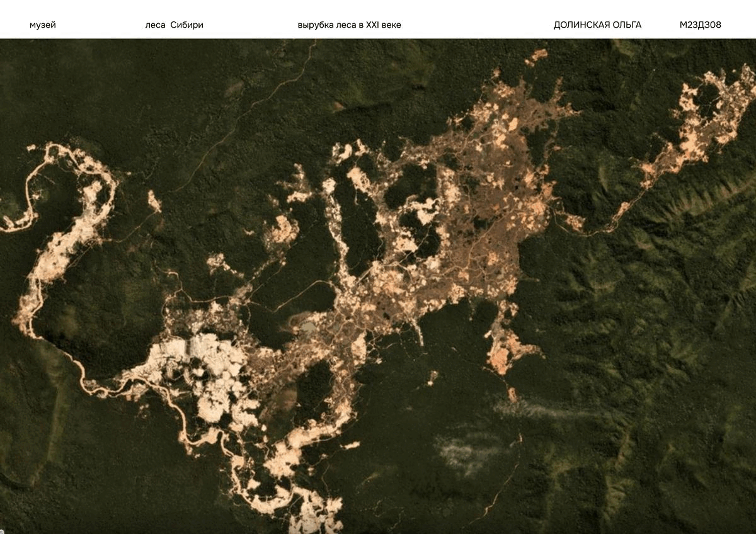Open the "леса Сибири" header link
Viewport: 756px width, 534px height.
coord(174,25)
